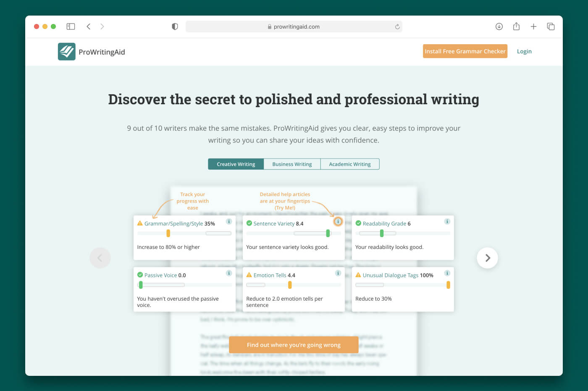Open info for Grammar/Spelling/Style card
588x391 pixels.
point(229,222)
